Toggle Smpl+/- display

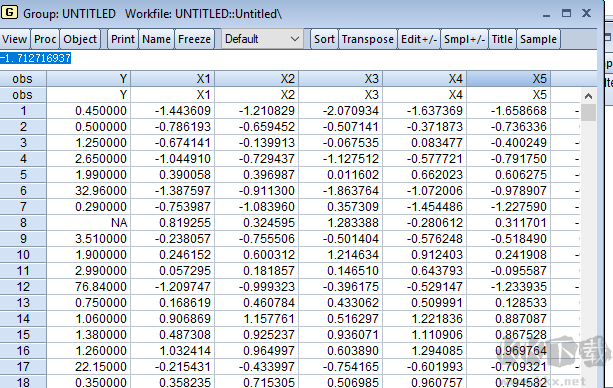(464, 39)
